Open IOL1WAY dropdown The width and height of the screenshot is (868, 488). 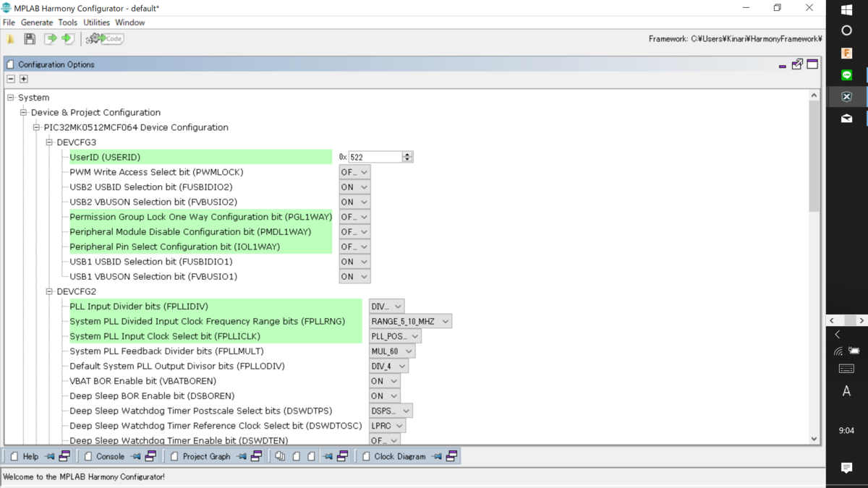[x=354, y=247]
